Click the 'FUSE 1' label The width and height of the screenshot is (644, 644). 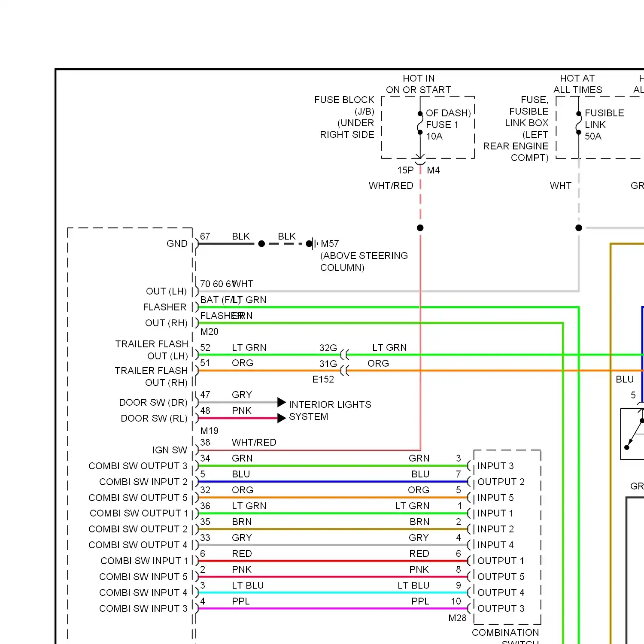click(x=442, y=125)
